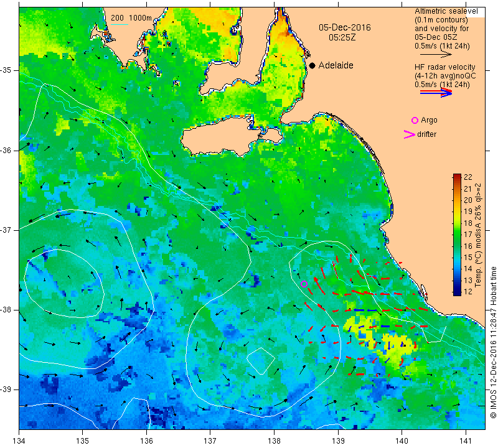Image resolution: width=498 pixels, height=448 pixels.
Task: Click the longitude axis label 136
Action: (146, 441)
